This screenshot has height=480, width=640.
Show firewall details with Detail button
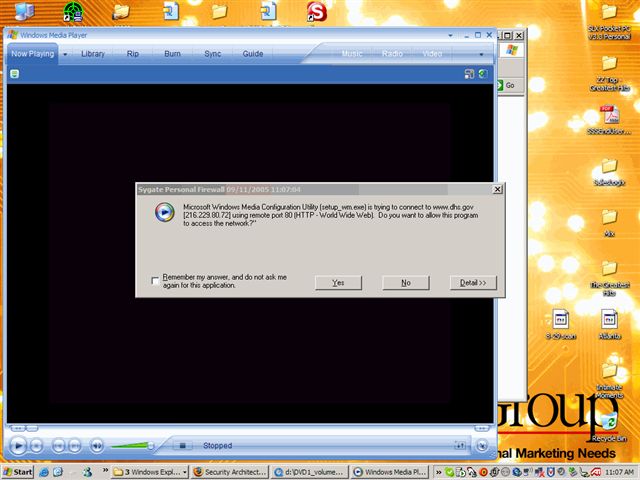coord(473,283)
